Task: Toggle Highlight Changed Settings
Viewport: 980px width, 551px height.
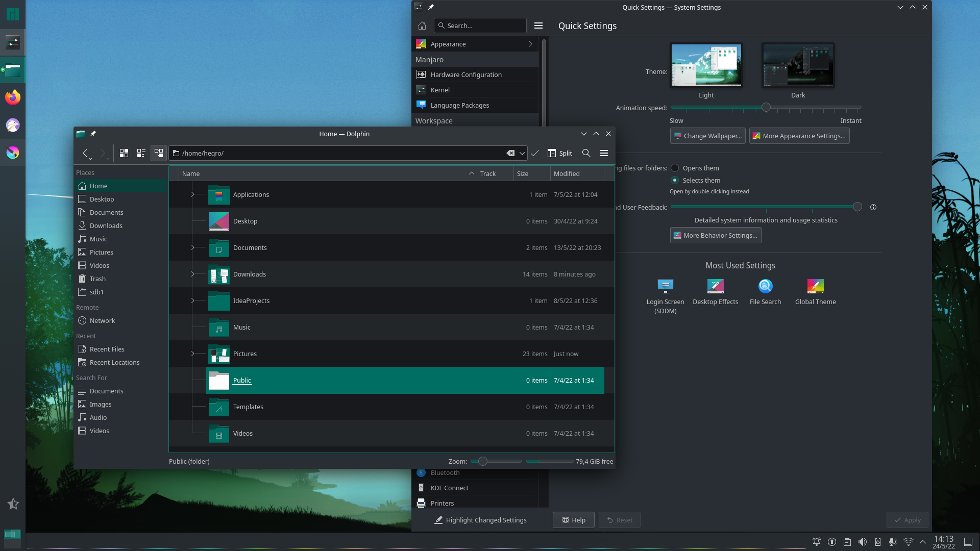Action: [480, 520]
